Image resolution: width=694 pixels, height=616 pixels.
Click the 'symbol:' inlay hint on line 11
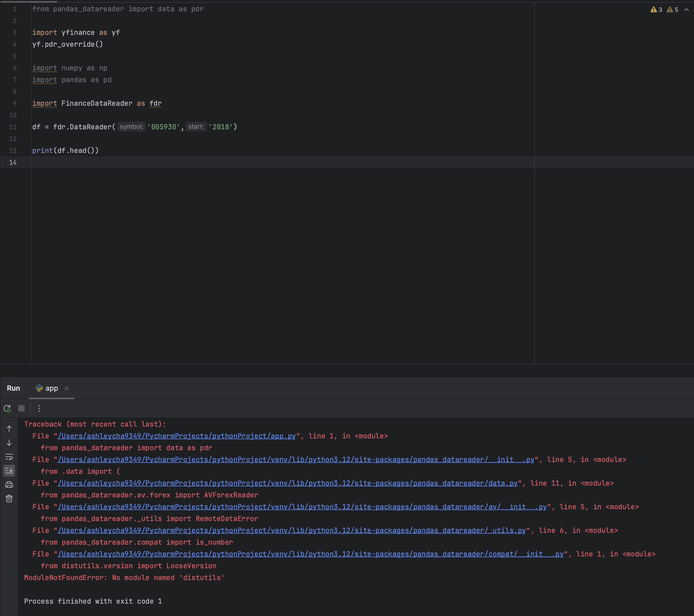131,127
